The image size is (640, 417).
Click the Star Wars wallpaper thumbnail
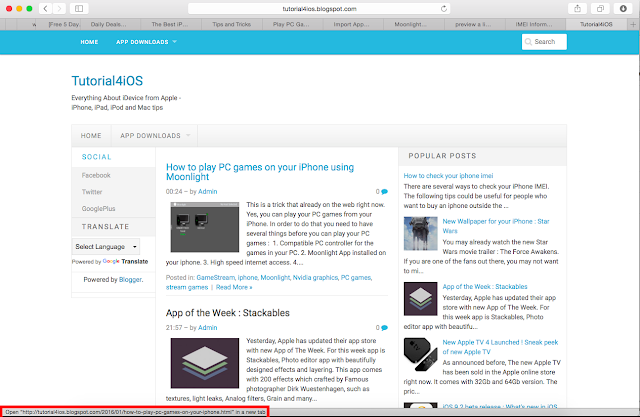420,233
